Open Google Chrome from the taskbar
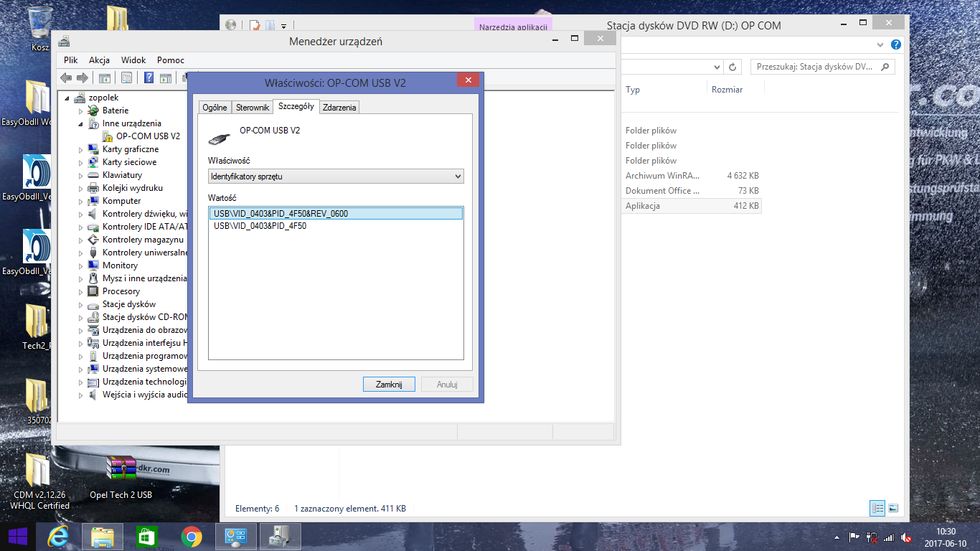 (x=191, y=537)
